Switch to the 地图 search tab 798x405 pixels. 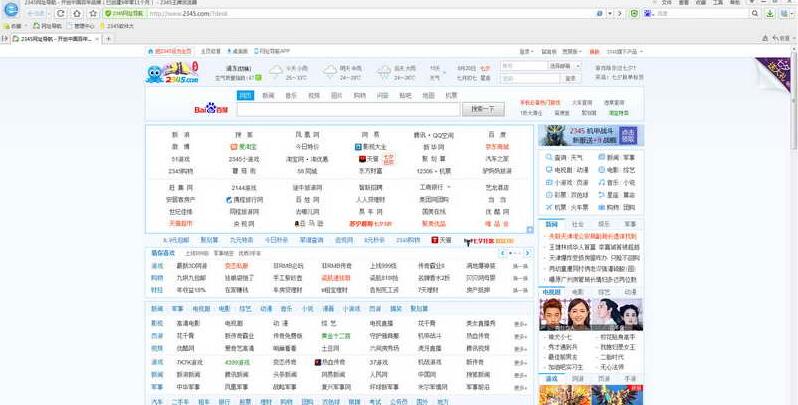coord(428,95)
